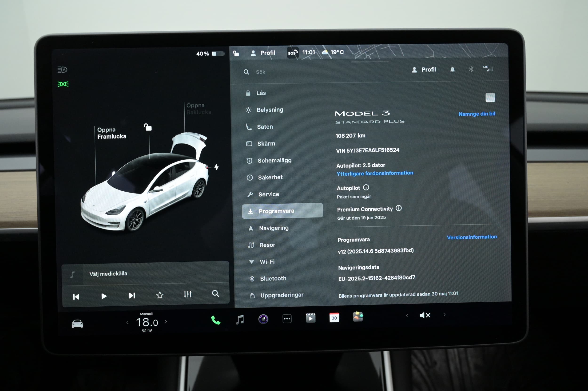Tap the Autopilot info circle icon
588x391 pixels.
pos(366,187)
